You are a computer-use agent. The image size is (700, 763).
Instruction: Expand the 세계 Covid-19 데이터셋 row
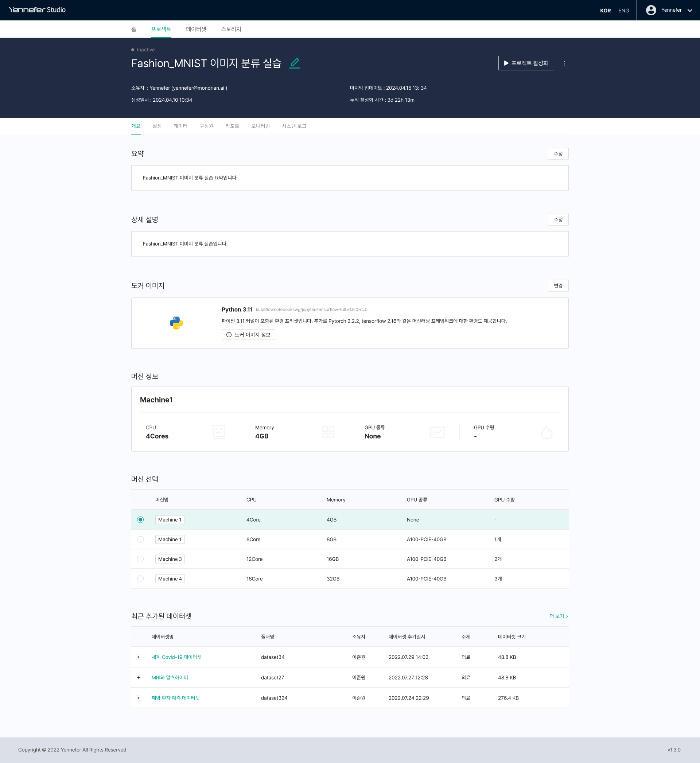[x=139, y=657]
